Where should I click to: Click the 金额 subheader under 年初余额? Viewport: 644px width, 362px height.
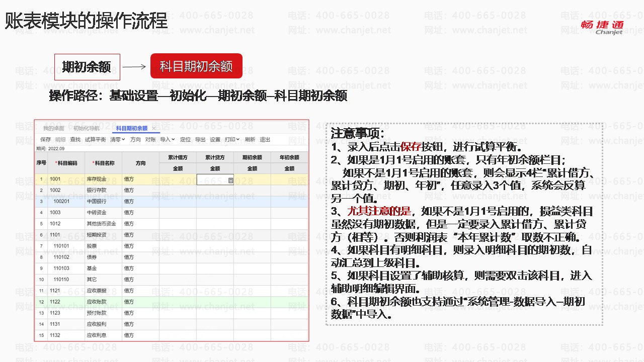(x=289, y=168)
